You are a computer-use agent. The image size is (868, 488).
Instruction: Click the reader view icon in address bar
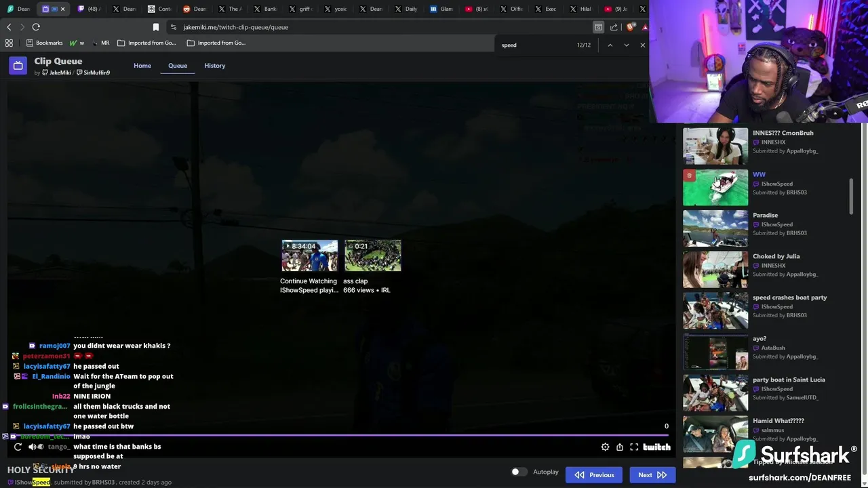(598, 27)
